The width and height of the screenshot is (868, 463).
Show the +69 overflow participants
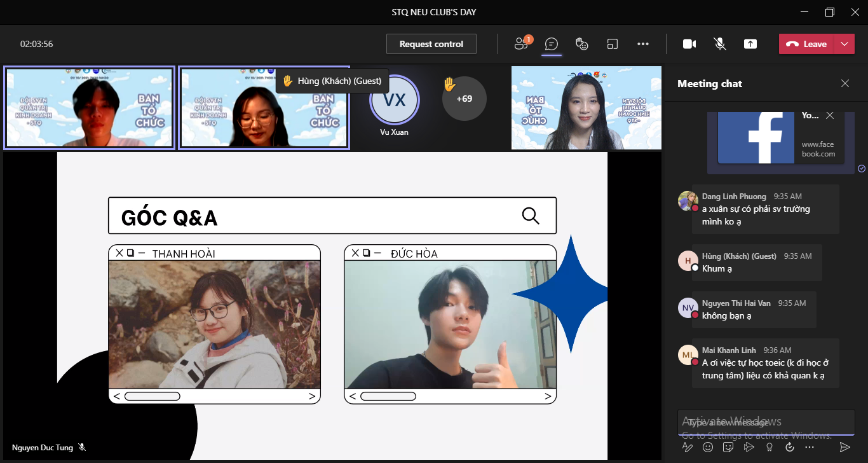click(x=465, y=99)
